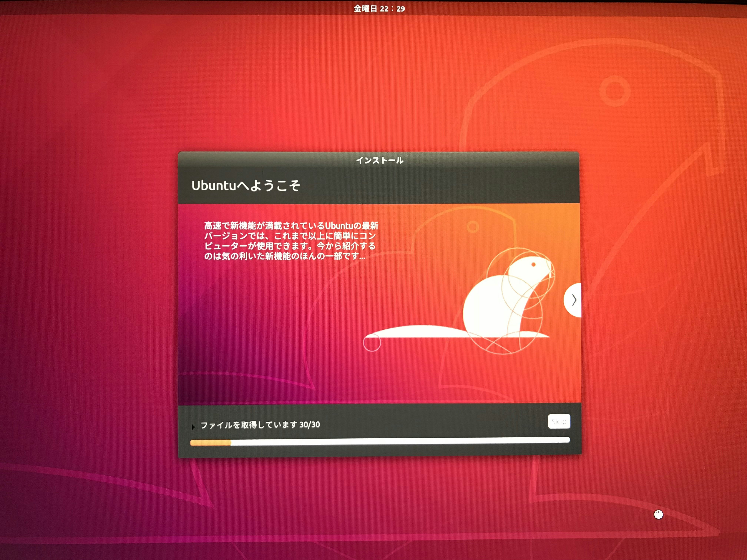Click the beaver's orange eye dot
The height and width of the screenshot is (560, 747).
[x=534, y=264]
